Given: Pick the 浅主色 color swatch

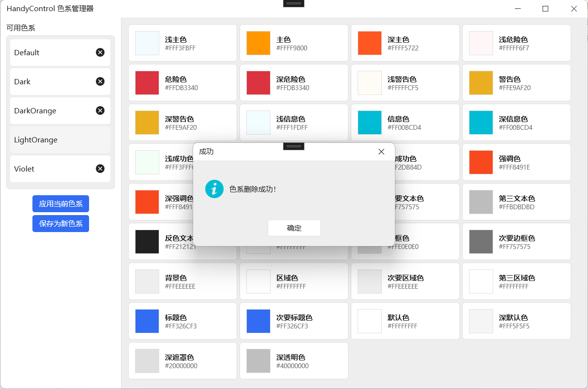Looking at the screenshot, I should tap(147, 43).
